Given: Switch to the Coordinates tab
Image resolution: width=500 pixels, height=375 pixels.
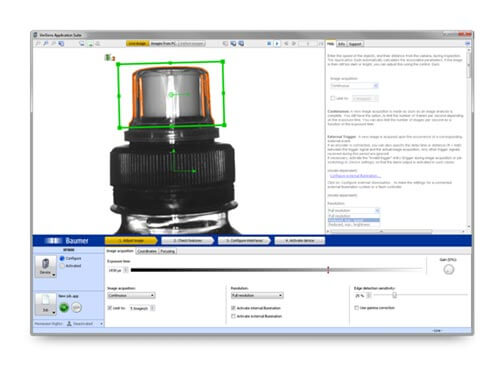Looking at the screenshot, I should click(x=147, y=251).
